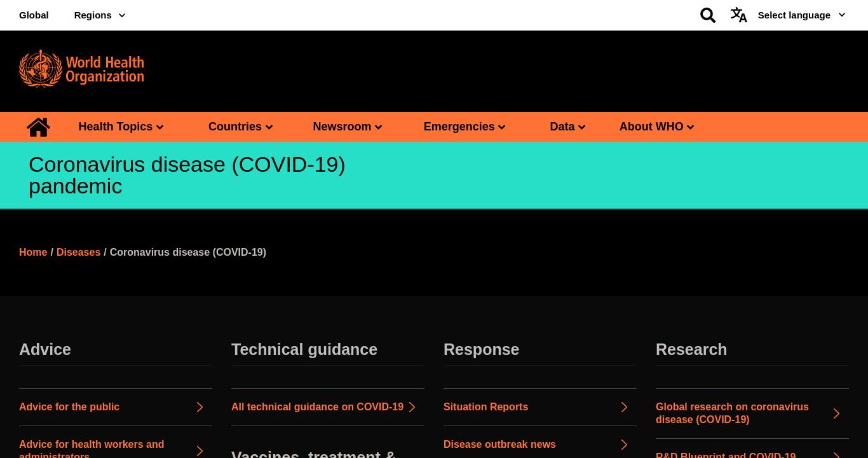Image resolution: width=868 pixels, height=458 pixels.
Task: Open Advice for health workers and administrators
Action: click(x=92, y=450)
